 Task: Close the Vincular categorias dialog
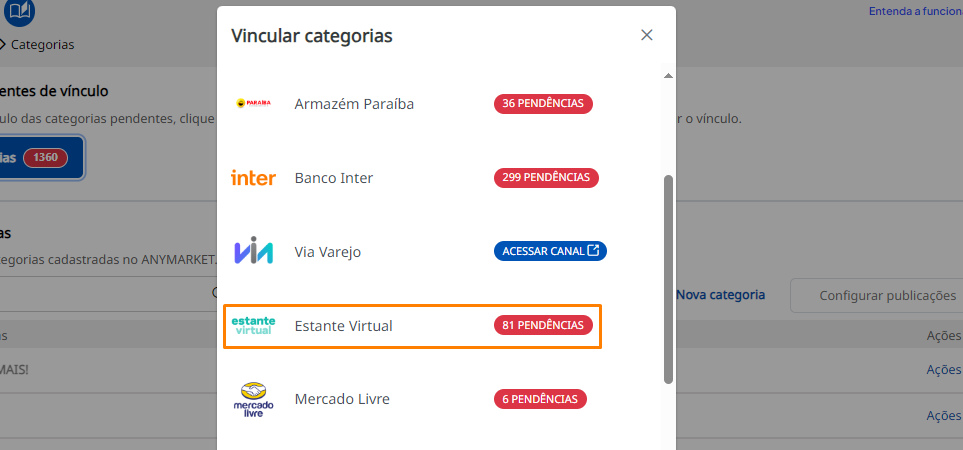tap(647, 35)
